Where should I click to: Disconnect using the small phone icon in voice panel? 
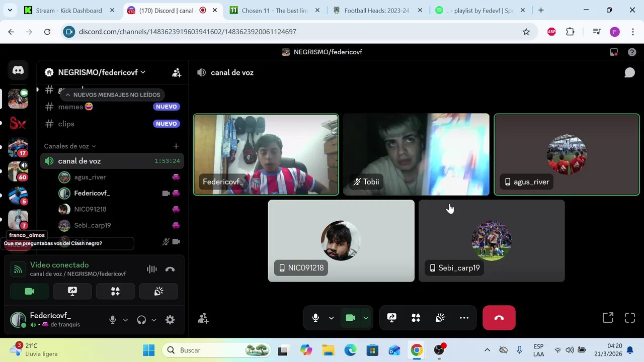pyautogui.click(x=170, y=269)
